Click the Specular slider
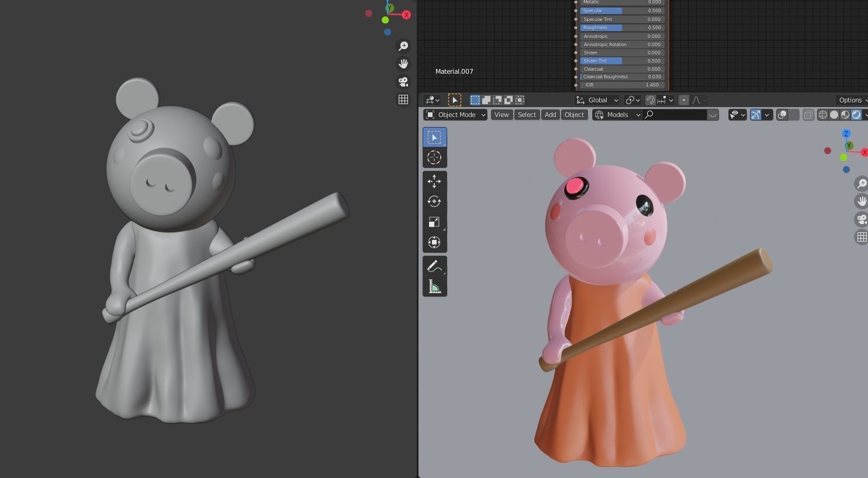Viewport: 868px width, 478px height. click(622, 11)
